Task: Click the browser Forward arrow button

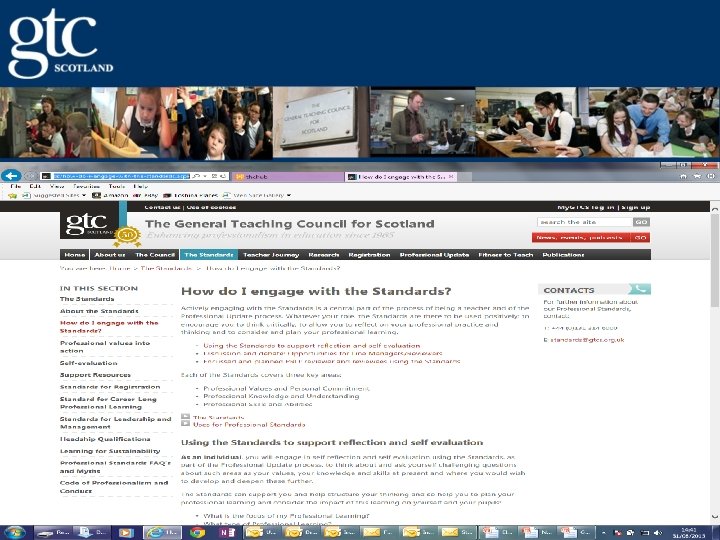Action: tap(30, 176)
